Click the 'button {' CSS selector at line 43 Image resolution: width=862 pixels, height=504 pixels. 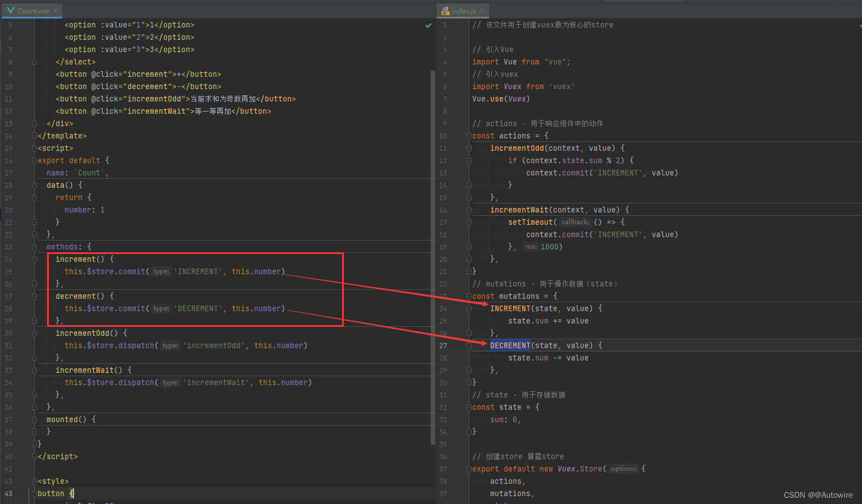[x=56, y=493]
